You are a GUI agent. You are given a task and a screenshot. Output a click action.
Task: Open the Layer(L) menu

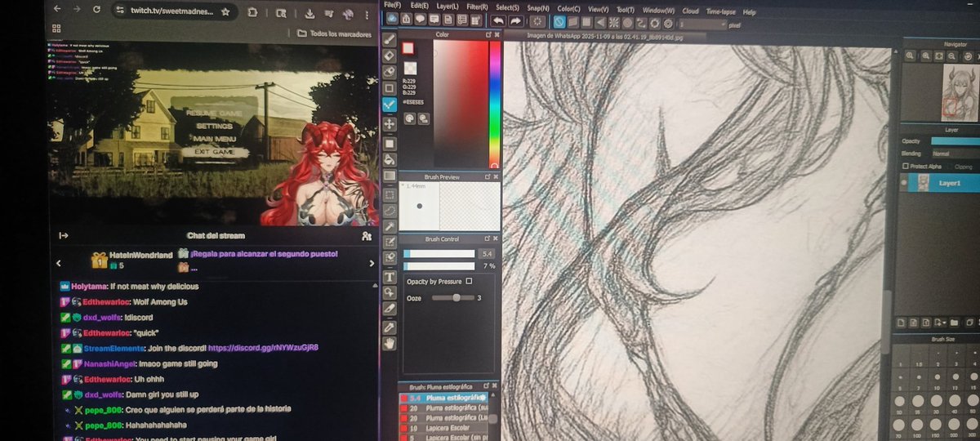(448, 6)
